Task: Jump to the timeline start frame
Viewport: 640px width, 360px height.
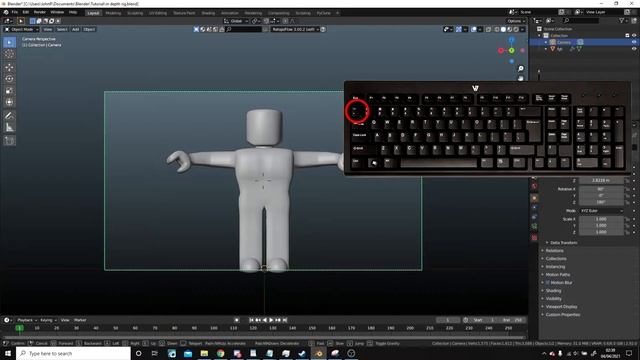Action: [x=251, y=320]
